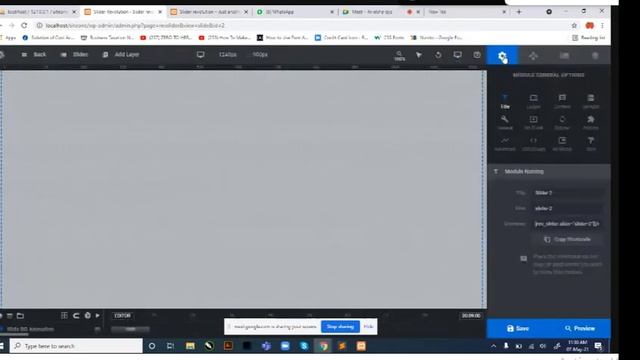Select the General wrench icon
The height and width of the screenshot is (360, 640).
[505, 122]
